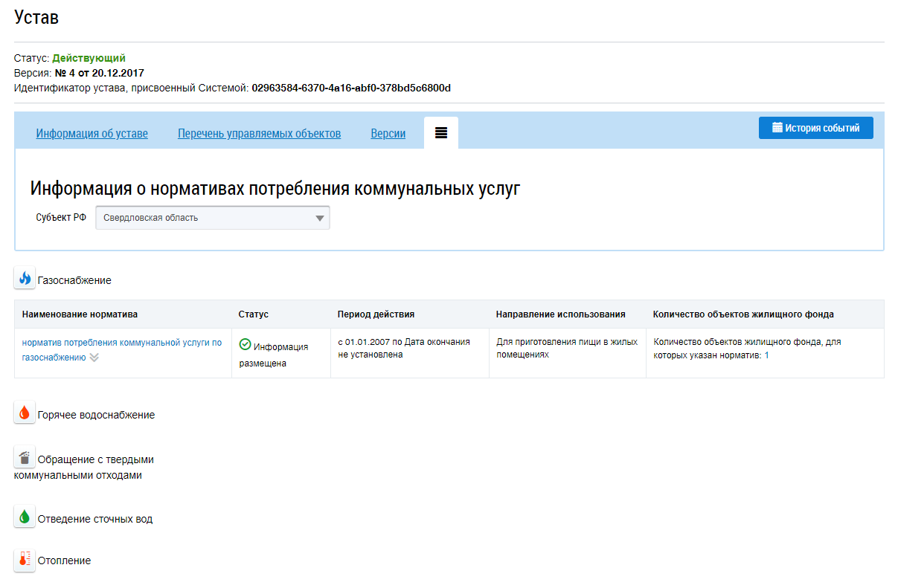Image resolution: width=898 pixels, height=588 pixels.
Task: Collapse the Газоснабжение section label
Action: pyautogui.click(x=74, y=280)
